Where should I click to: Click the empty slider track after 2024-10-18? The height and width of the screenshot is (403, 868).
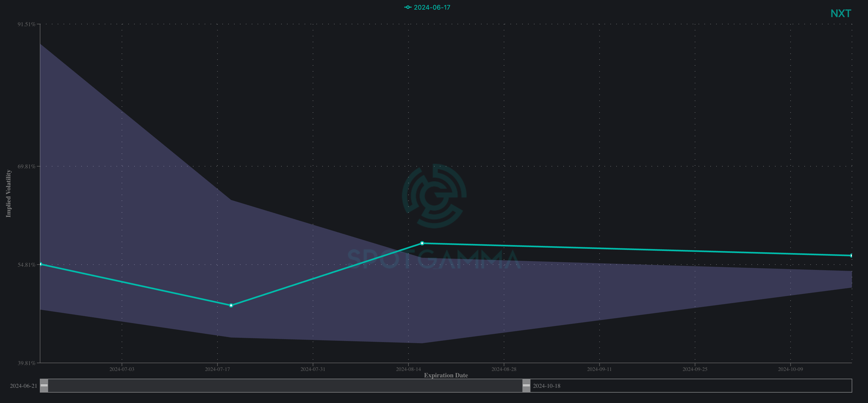tap(708, 385)
